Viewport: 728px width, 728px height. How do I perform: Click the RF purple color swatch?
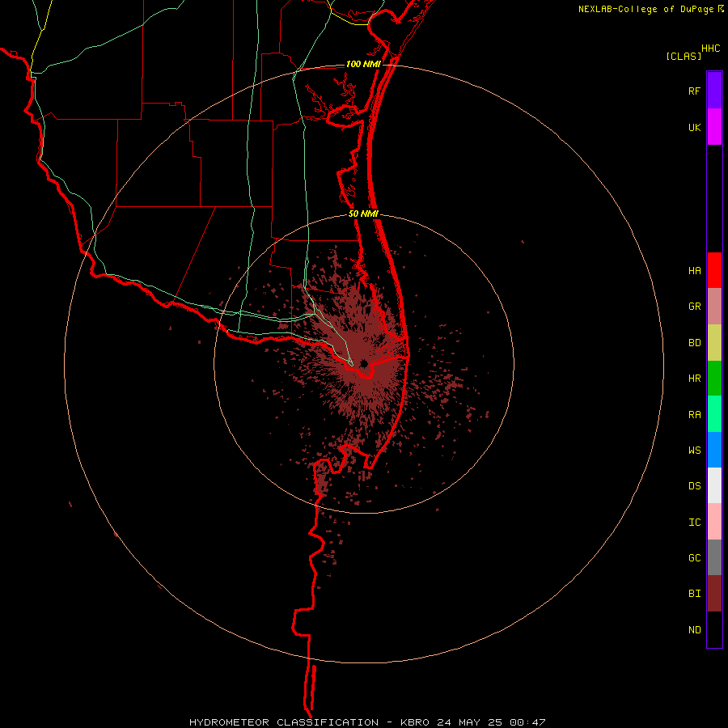pyautogui.click(x=714, y=91)
